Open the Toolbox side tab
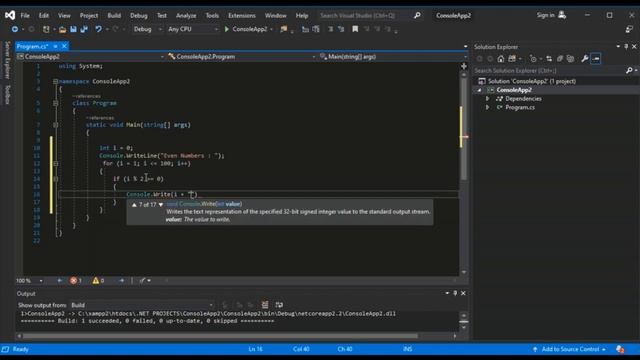Image resolution: width=640 pixels, height=360 pixels. pos(7,94)
